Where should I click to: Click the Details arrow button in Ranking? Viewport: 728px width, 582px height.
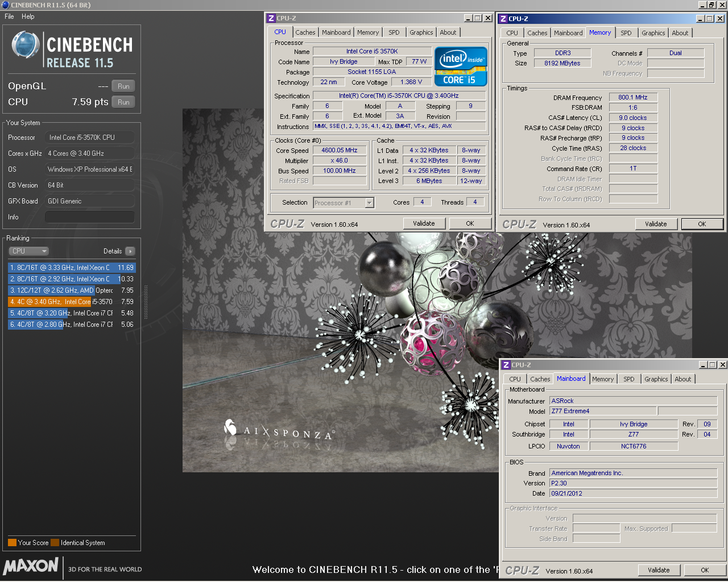coord(130,251)
